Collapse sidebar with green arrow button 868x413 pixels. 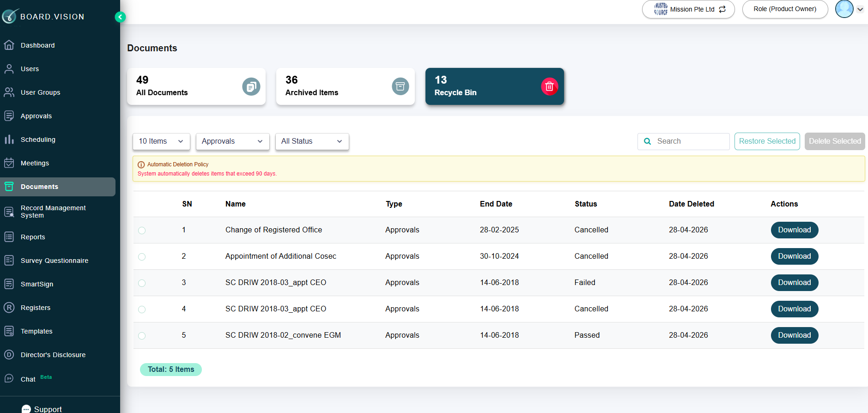pyautogui.click(x=120, y=17)
